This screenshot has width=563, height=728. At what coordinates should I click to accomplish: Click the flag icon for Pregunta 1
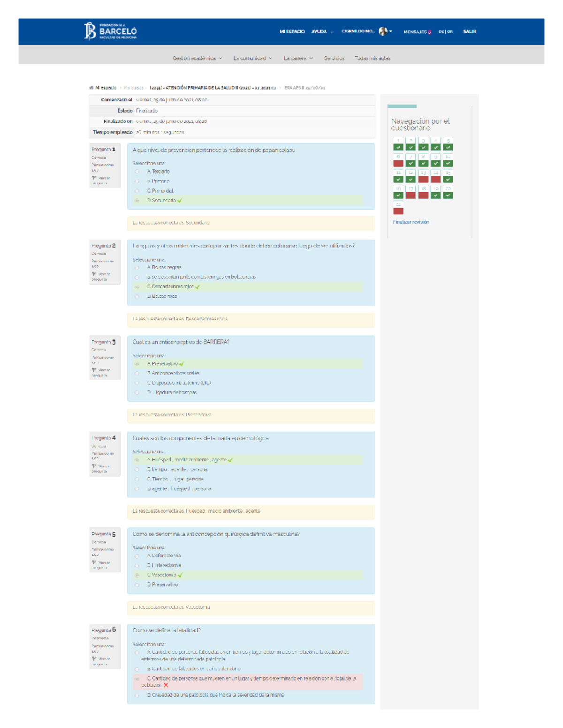[94, 178]
